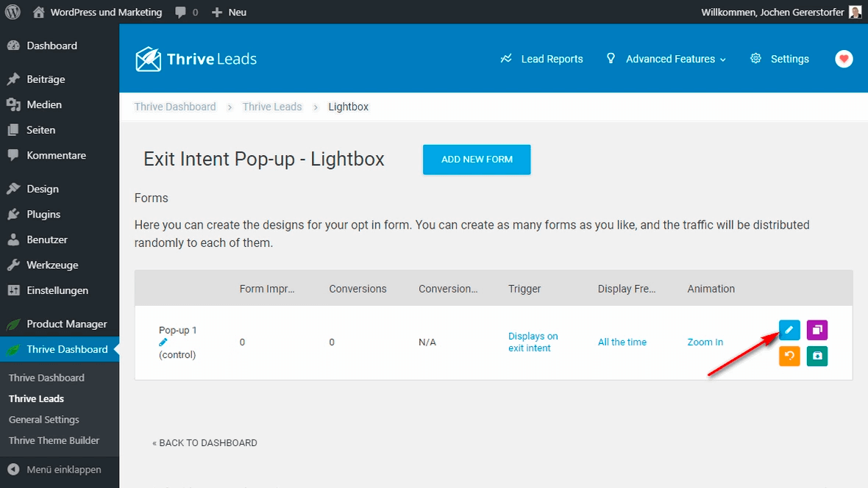868x488 pixels.
Task: Select Thrive Leads submenu item
Action: pos(36,398)
